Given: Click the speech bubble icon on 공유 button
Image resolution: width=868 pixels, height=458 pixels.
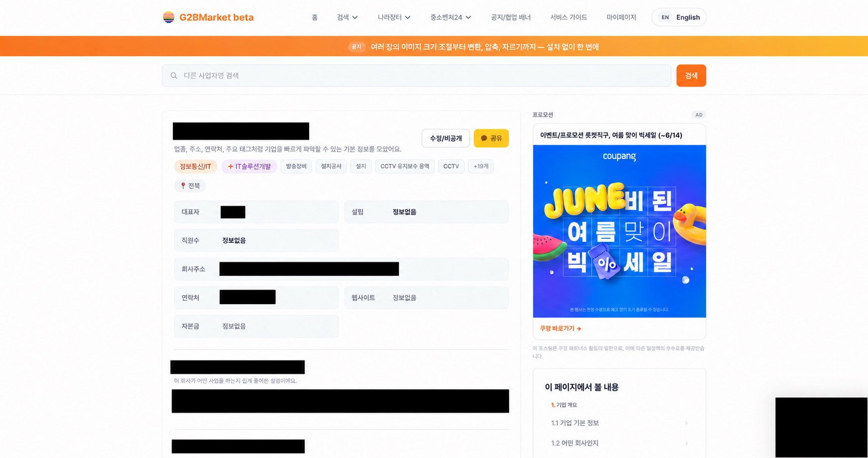Looking at the screenshot, I should click(x=484, y=138).
